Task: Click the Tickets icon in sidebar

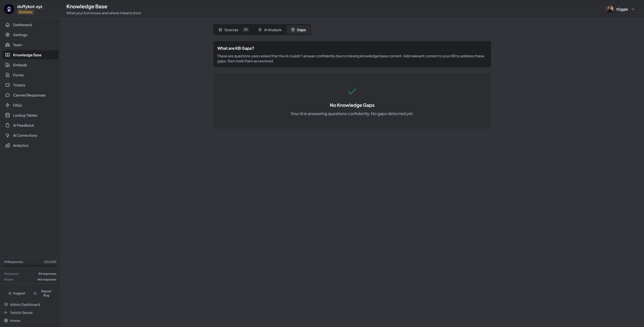Action: click(x=8, y=85)
